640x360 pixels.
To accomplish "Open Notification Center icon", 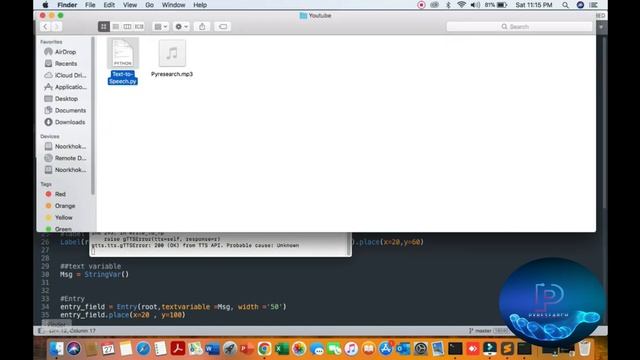I will [594, 5].
